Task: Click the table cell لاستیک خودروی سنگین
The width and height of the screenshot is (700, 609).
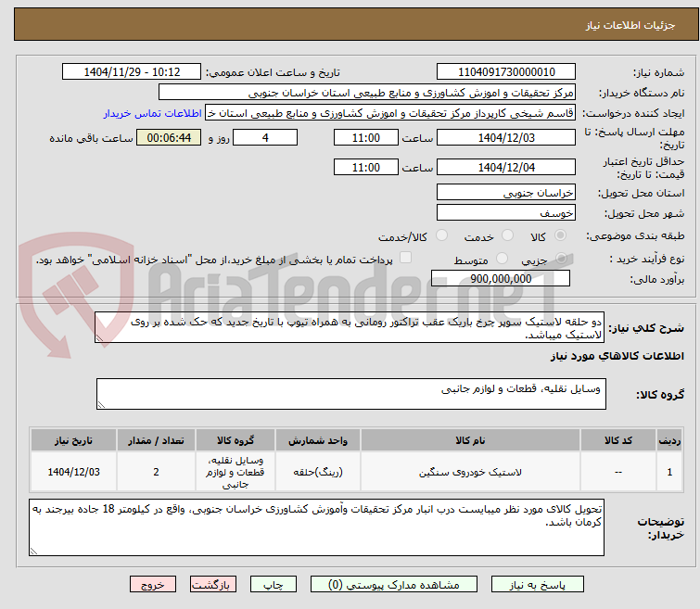Action: 470,472
